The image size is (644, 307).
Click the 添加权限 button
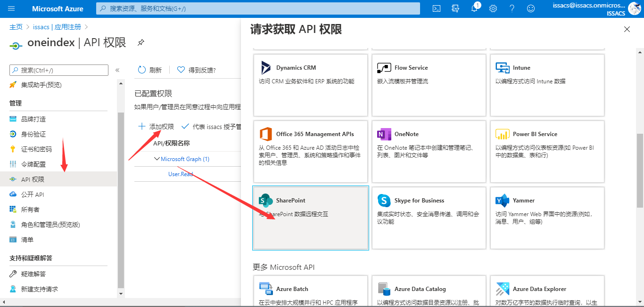click(x=156, y=127)
